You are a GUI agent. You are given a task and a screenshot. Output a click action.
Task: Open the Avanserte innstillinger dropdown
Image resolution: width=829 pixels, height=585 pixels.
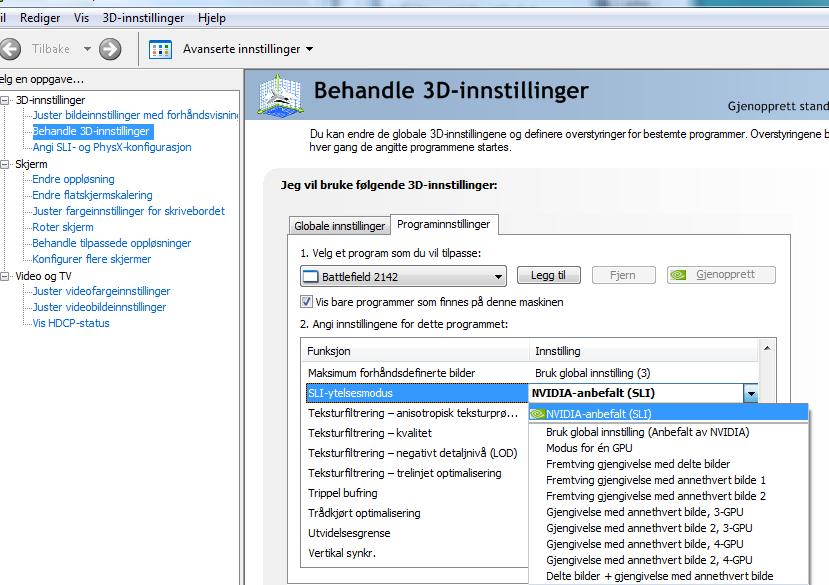coord(310,49)
